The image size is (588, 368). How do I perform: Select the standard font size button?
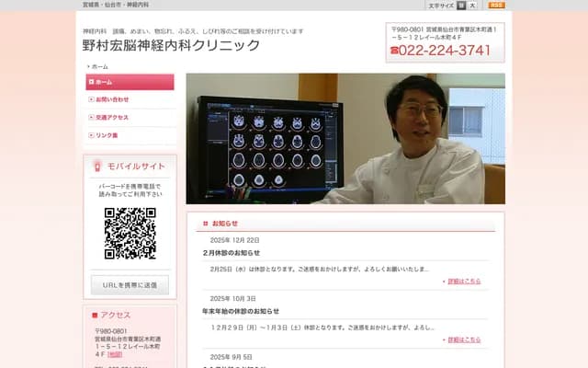tap(461, 6)
